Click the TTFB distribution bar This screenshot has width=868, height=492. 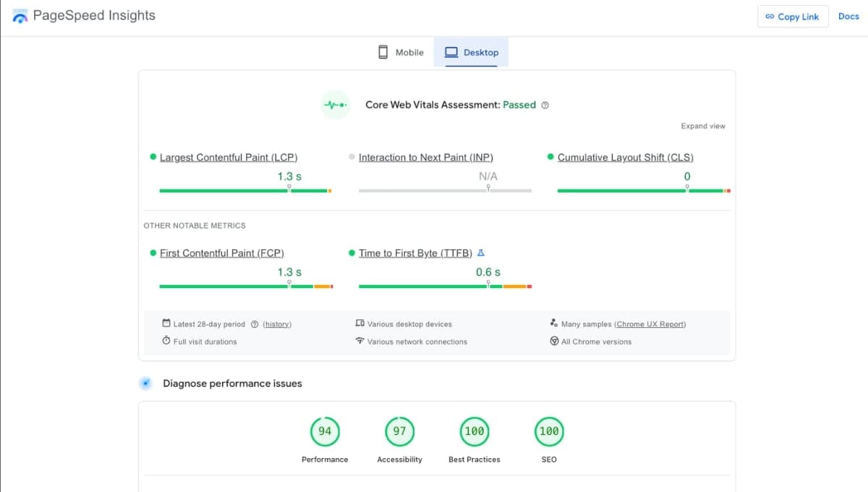(445, 287)
